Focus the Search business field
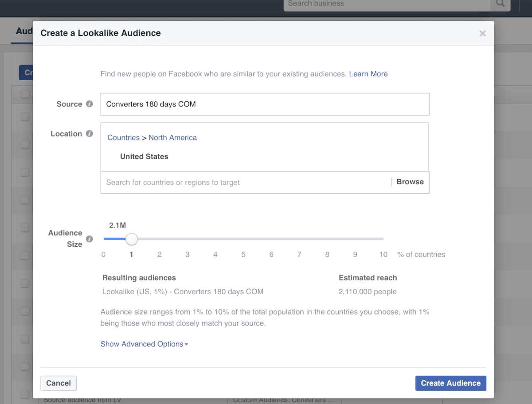The width and height of the screenshot is (532, 404). [x=387, y=4]
